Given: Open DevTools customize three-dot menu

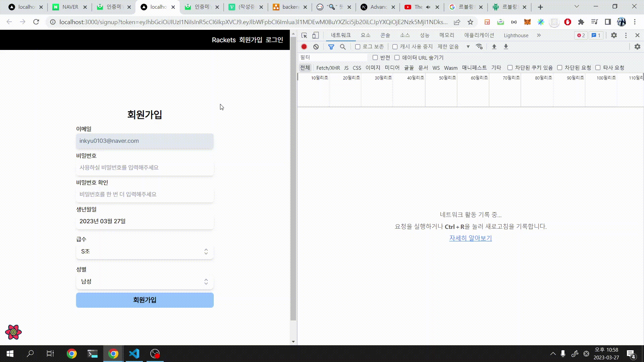Looking at the screenshot, I should [626, 35].
